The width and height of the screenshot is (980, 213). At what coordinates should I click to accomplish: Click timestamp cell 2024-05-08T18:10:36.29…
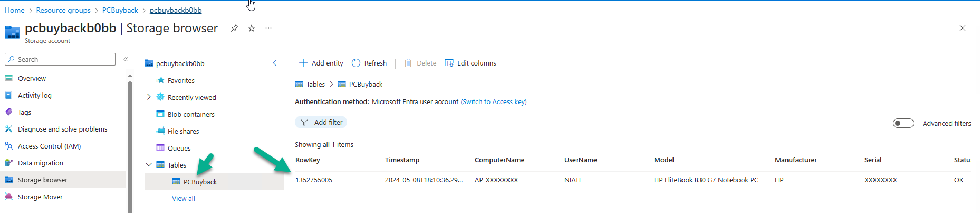coord(424,180)
